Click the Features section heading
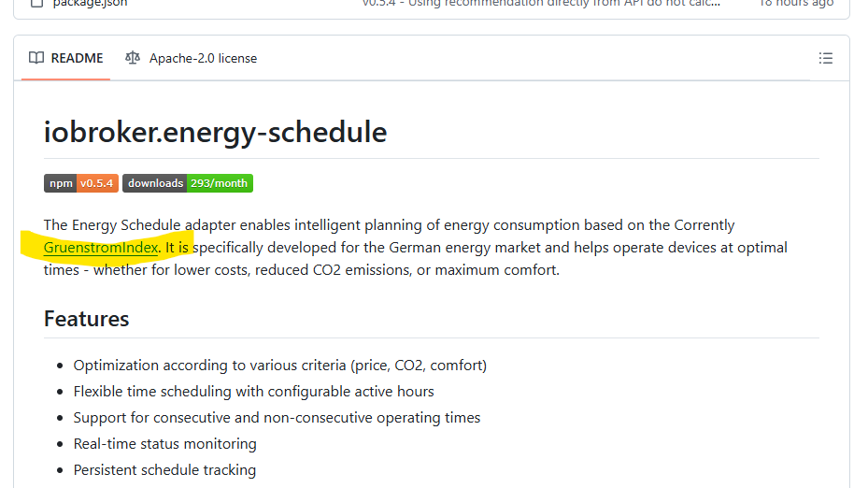868x488 pixels. point(86,319)
